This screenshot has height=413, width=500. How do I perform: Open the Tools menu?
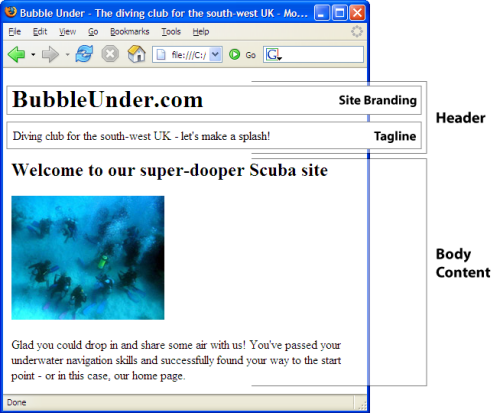pos(171,32)
